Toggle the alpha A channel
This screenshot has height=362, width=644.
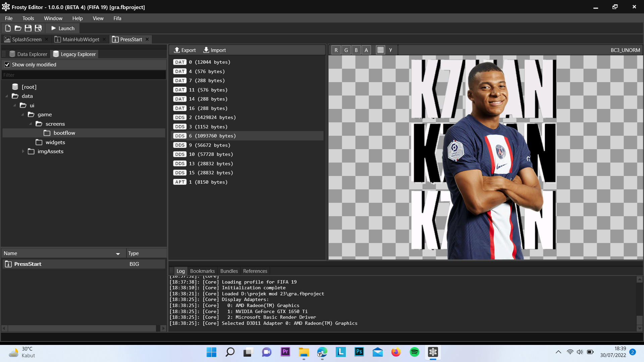(366, 50)
